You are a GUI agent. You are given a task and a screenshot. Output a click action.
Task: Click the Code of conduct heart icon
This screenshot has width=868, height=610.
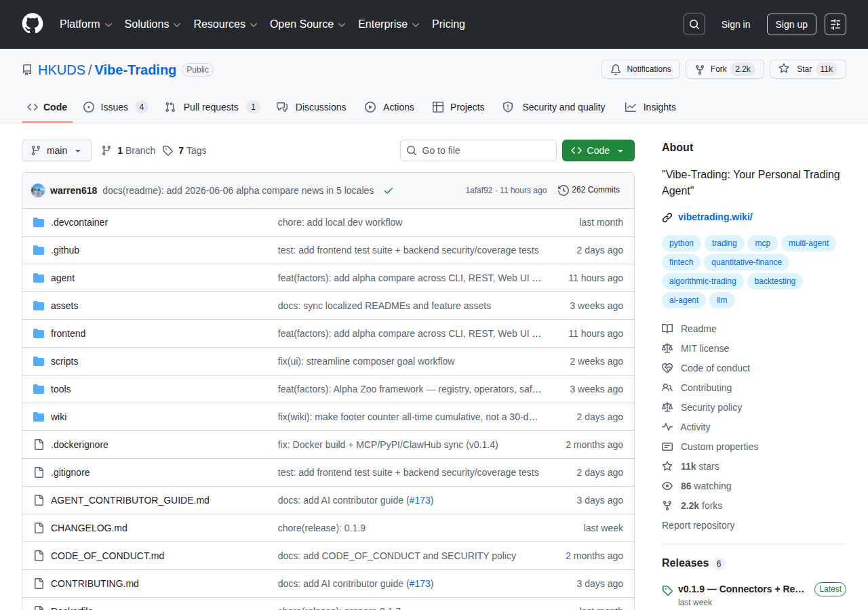point(667,368)
